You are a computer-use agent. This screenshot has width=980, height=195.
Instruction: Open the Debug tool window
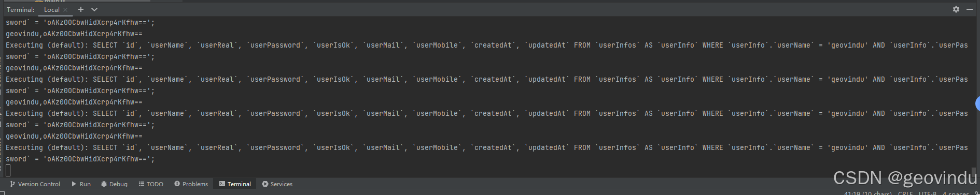click(114, 184)
